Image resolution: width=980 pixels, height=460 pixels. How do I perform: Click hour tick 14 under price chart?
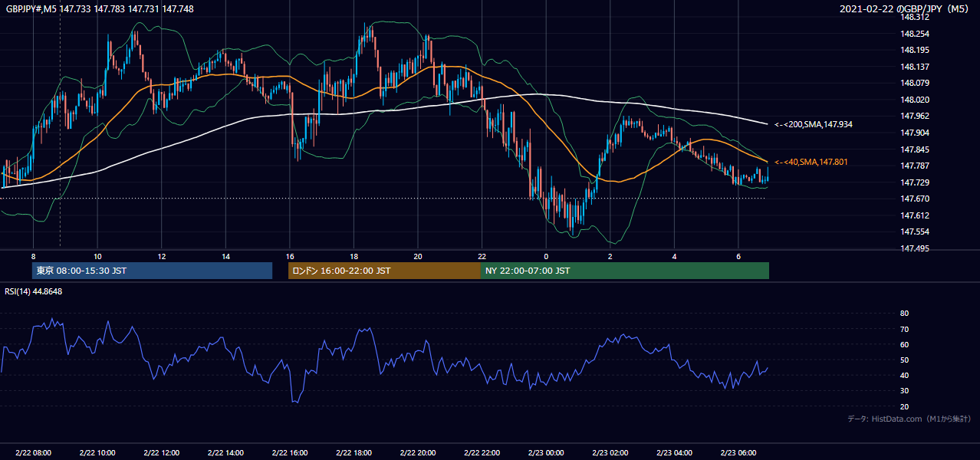(x=225, y=256)
